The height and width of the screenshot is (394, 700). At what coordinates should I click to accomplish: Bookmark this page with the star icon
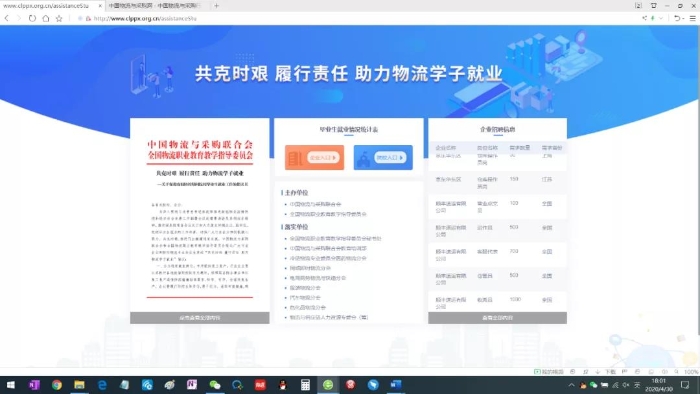[x=59, y=18]
